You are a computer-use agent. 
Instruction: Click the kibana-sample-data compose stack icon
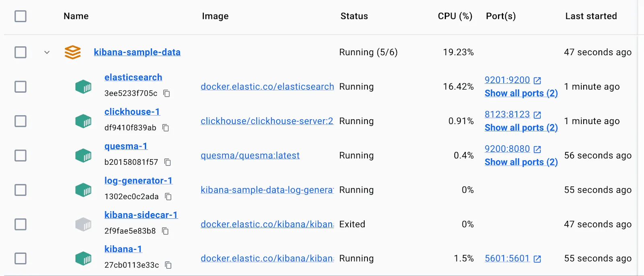(72, 52)
